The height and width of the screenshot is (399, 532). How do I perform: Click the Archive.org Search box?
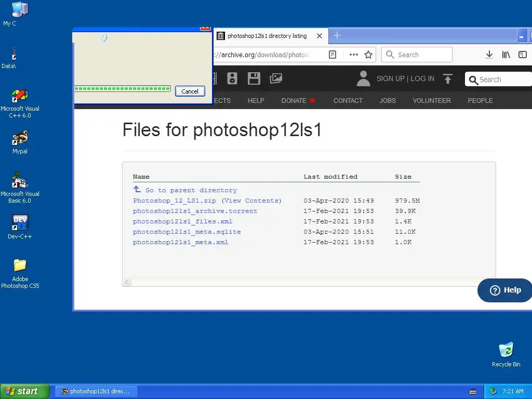(x=498, y=79)
